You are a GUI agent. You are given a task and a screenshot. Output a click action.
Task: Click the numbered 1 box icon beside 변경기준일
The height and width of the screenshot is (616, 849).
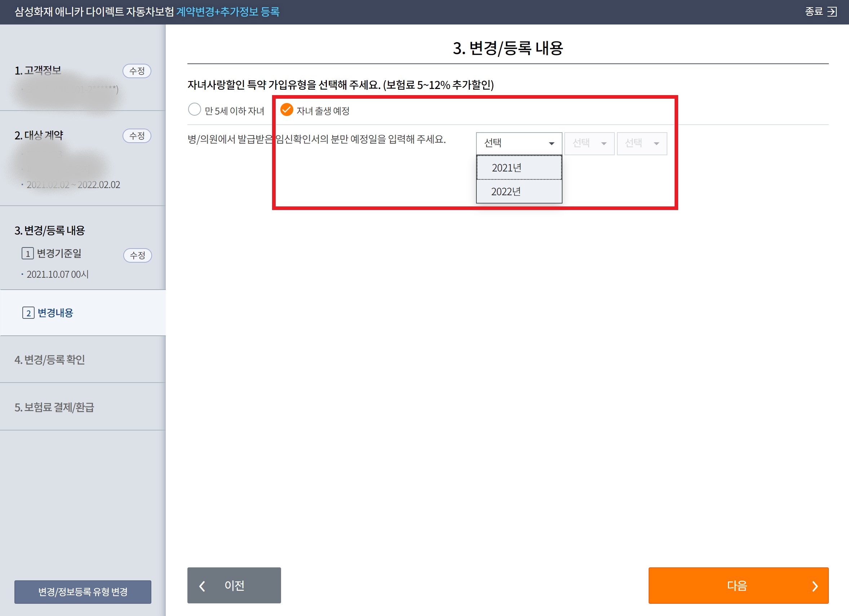pos(28,254)
